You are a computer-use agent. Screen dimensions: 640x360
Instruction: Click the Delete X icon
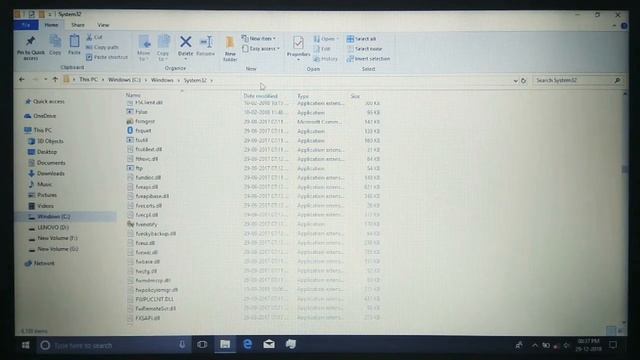[x=185, y=42]
